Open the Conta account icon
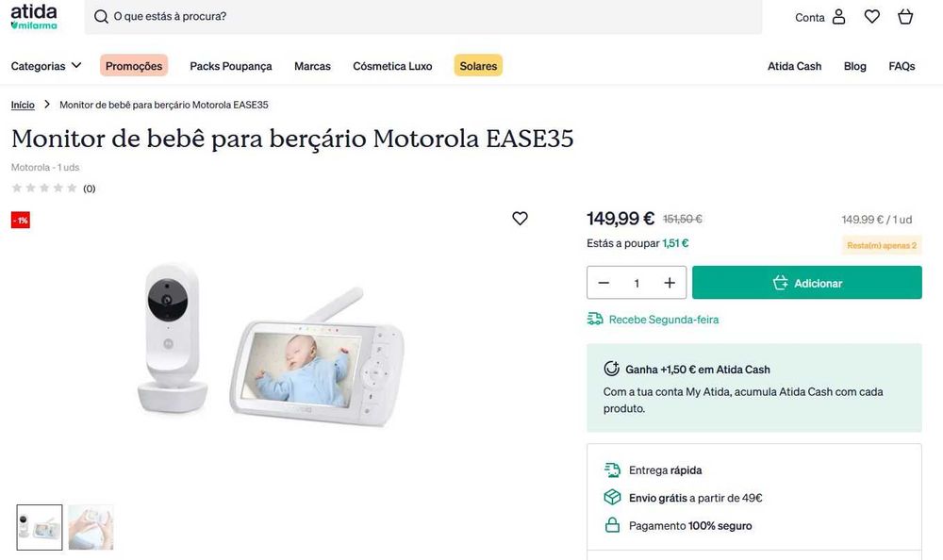The height and width of the screenshot is (560, 943). coord(838,17)
